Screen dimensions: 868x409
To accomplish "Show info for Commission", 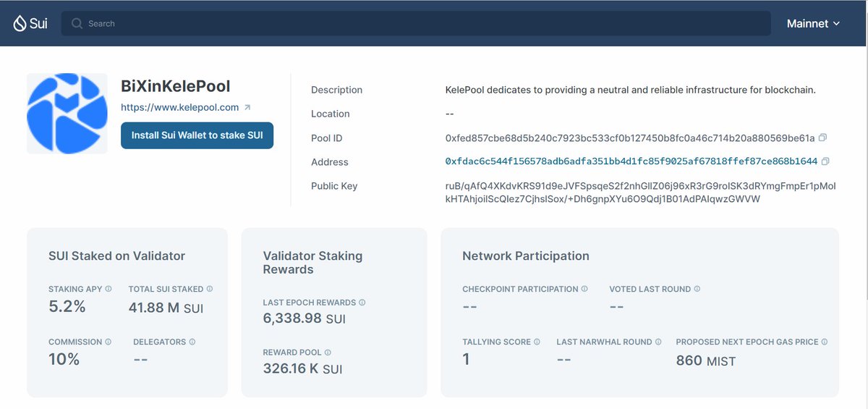I will click(108, 342).
